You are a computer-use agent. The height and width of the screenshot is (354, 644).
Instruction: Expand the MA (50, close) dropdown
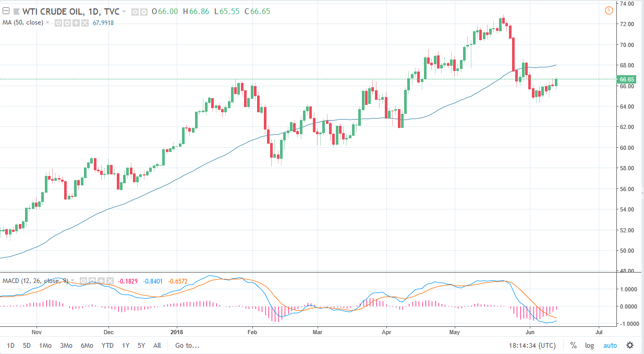(x=47, y=22)
